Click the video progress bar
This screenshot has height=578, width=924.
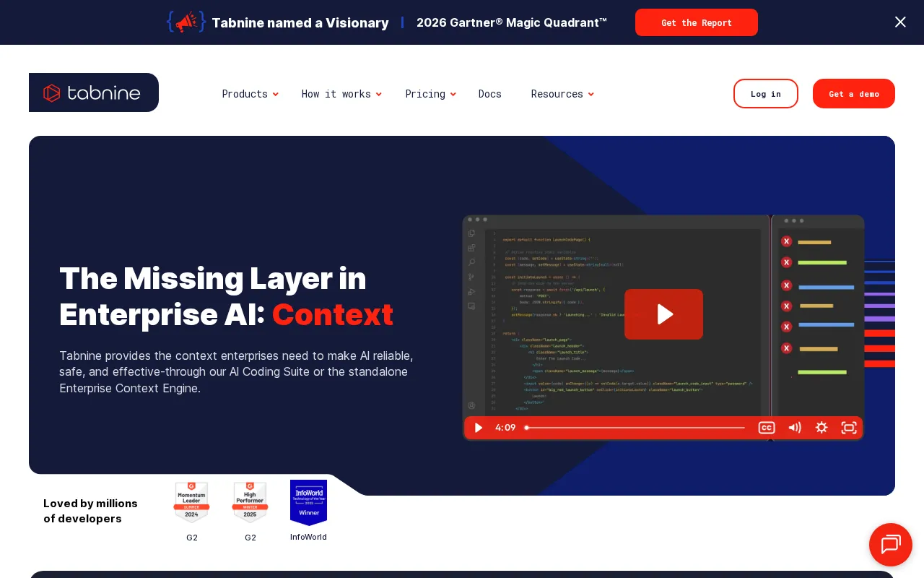(x=635, y=428)
